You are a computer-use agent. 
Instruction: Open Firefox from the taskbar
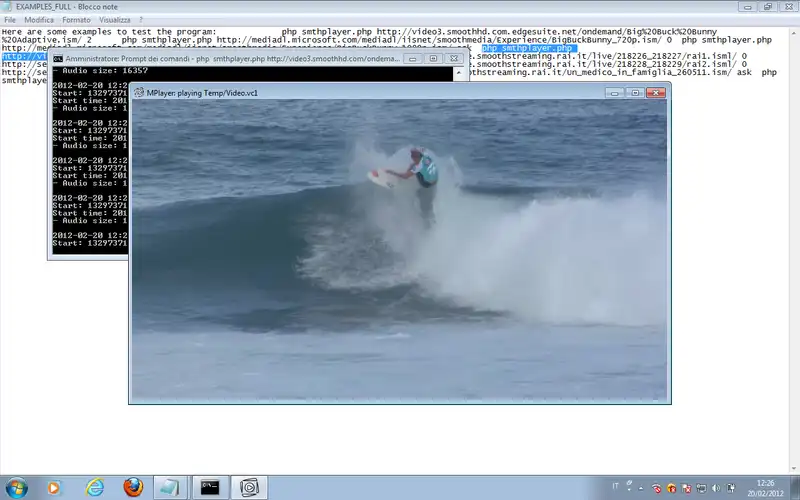tap(134, 487)
